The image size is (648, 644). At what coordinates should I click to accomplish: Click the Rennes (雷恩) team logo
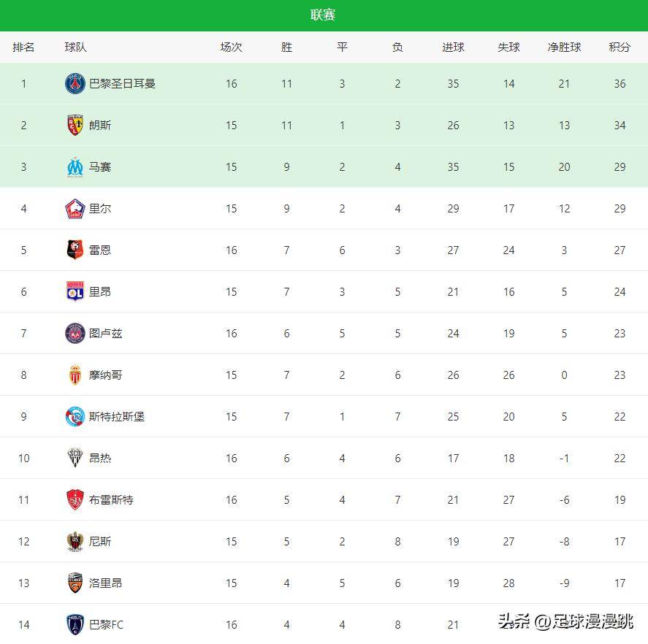coord(75,250)
